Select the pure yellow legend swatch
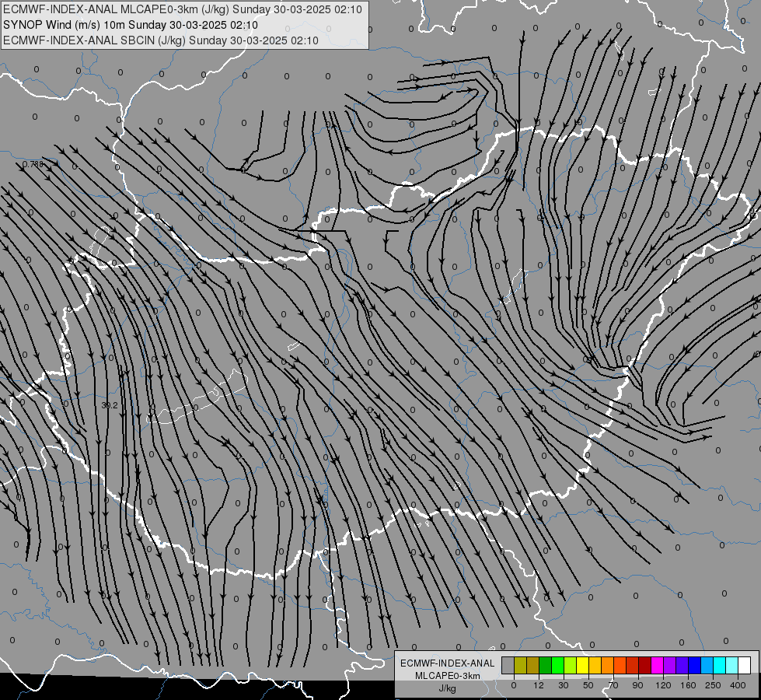 click(x=583, y=665)
